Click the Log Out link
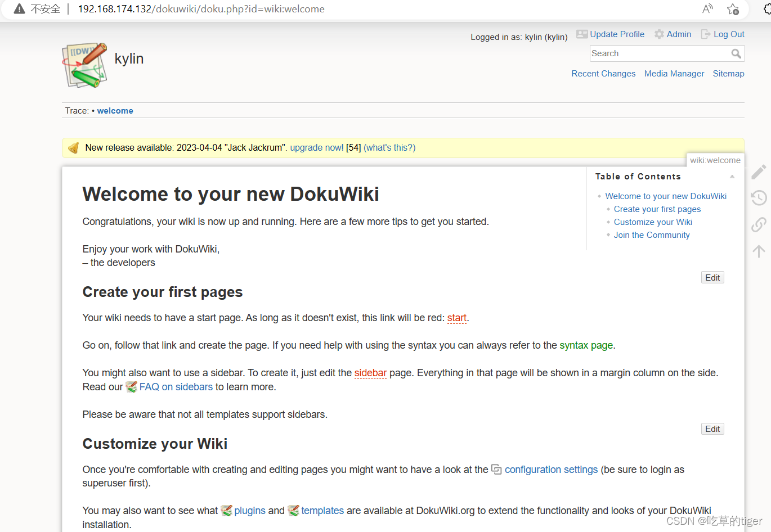 coord(729,34)
